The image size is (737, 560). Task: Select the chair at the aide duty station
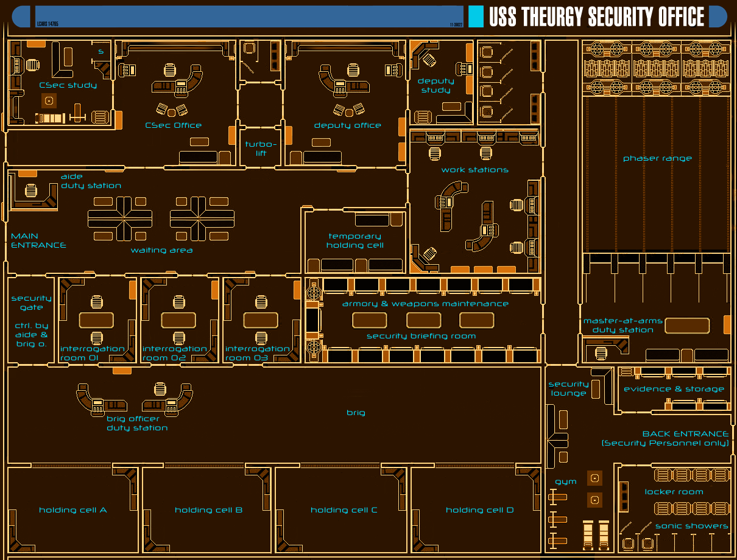pos(32,191)
